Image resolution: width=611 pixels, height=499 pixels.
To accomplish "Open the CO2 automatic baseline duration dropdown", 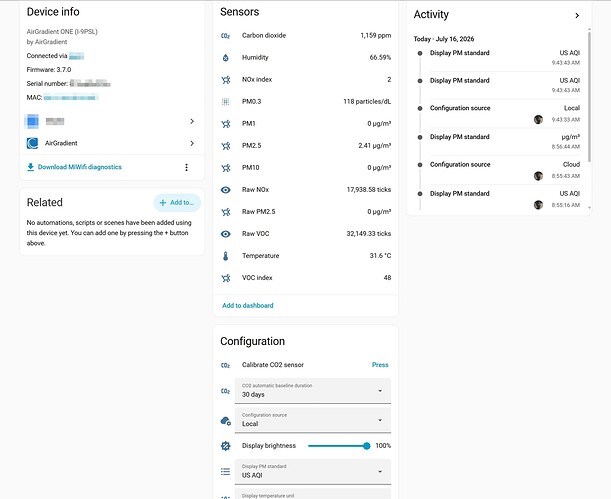I will [x=313, y=391].
